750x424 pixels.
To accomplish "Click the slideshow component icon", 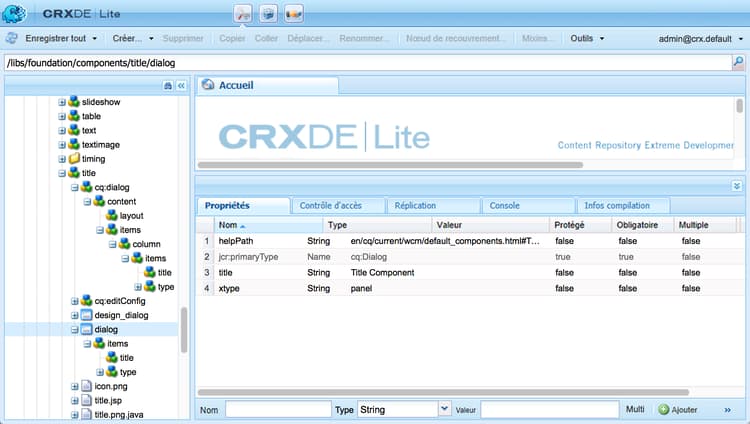I will pos(74,101).
